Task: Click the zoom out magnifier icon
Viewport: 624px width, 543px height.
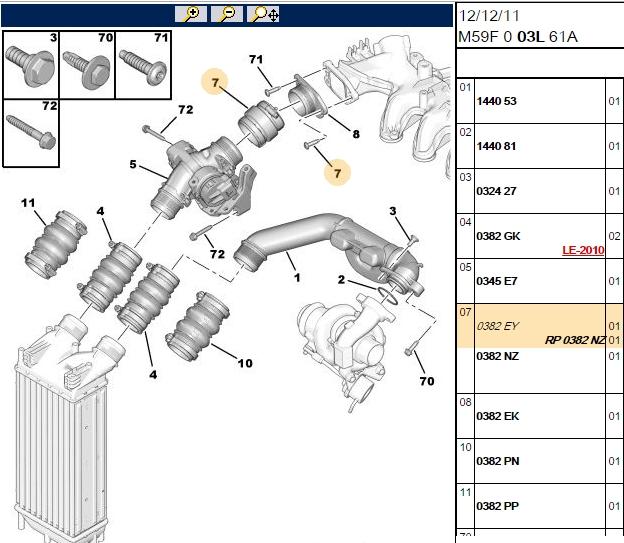Action: click(x=227, y=14)
